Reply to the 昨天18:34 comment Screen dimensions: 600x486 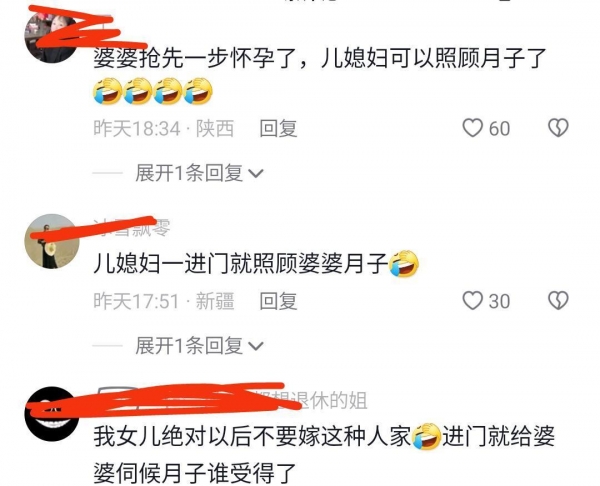[x=278, y=128]
